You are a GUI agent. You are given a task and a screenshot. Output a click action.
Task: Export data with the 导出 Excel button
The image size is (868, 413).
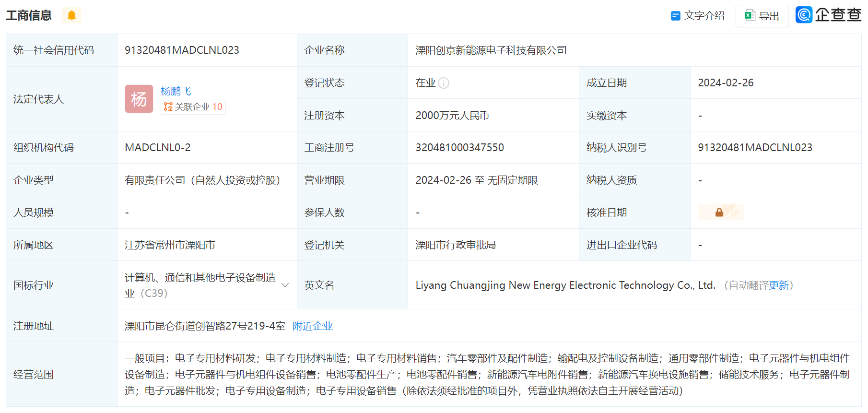click(762, 16)
